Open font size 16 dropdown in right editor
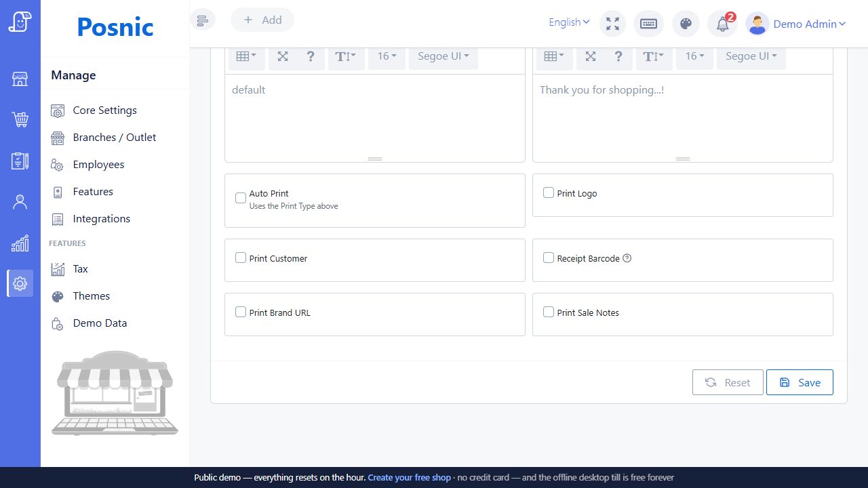 (x=695, y=56)
